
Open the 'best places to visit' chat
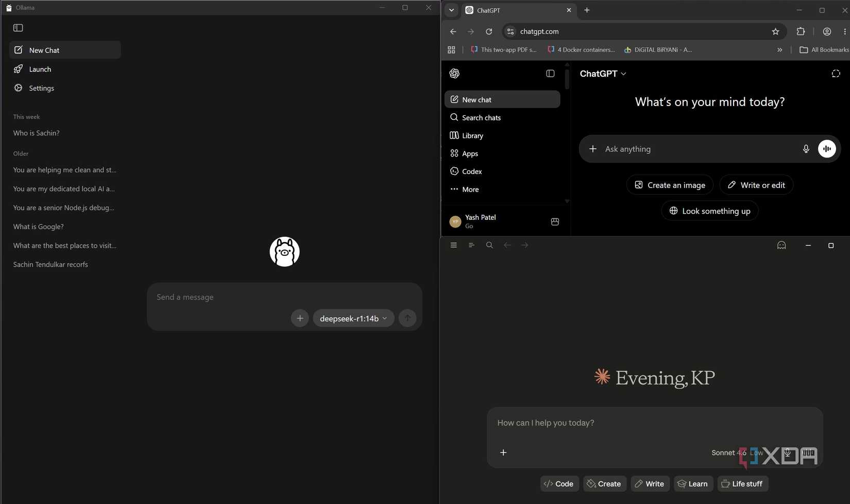pyautogui.click(x=65, y=246)
